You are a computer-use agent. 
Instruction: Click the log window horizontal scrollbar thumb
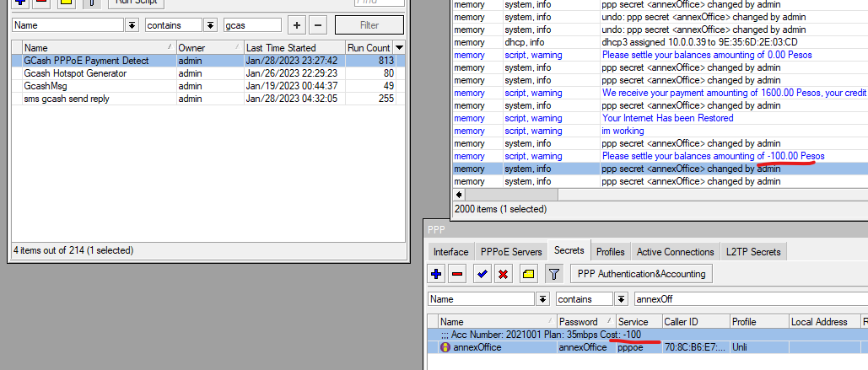pos(511,195)
